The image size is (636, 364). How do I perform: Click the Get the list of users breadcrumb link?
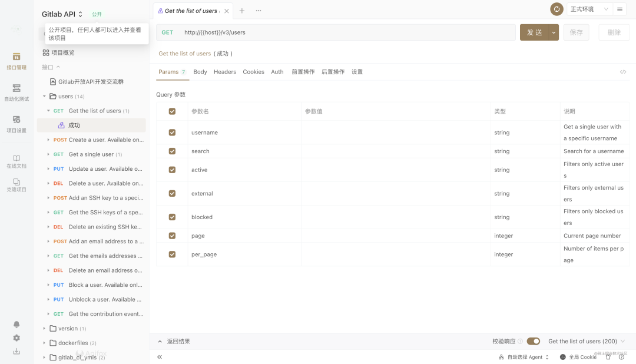tap(184, 54)
